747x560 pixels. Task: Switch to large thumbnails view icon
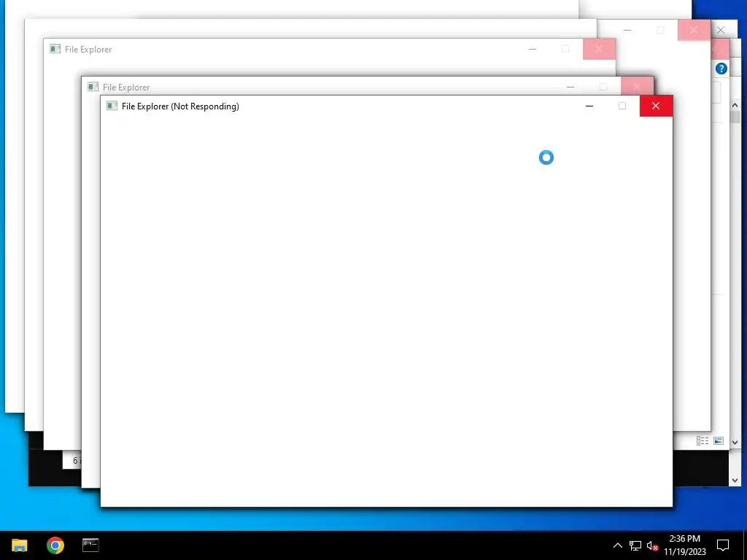(719, 441)
